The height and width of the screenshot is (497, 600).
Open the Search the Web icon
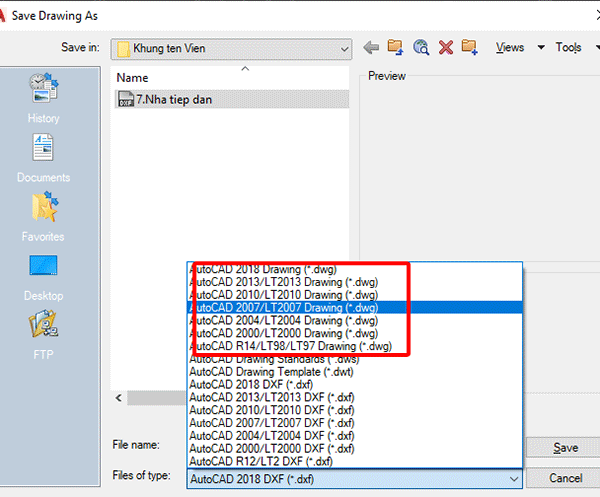[x=421, y=47]
